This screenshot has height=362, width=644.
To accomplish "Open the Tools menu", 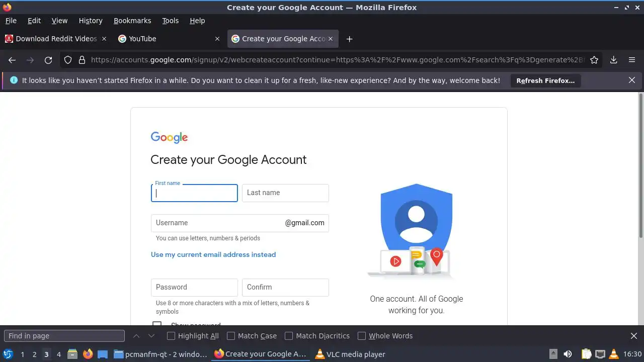I will click(x=170, y=21).
